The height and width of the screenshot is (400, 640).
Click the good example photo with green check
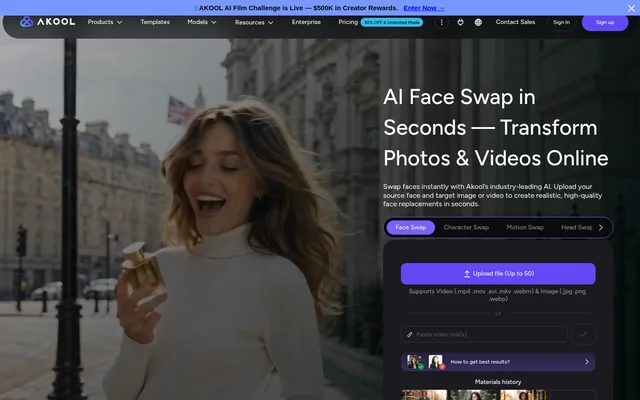(414, 362)
